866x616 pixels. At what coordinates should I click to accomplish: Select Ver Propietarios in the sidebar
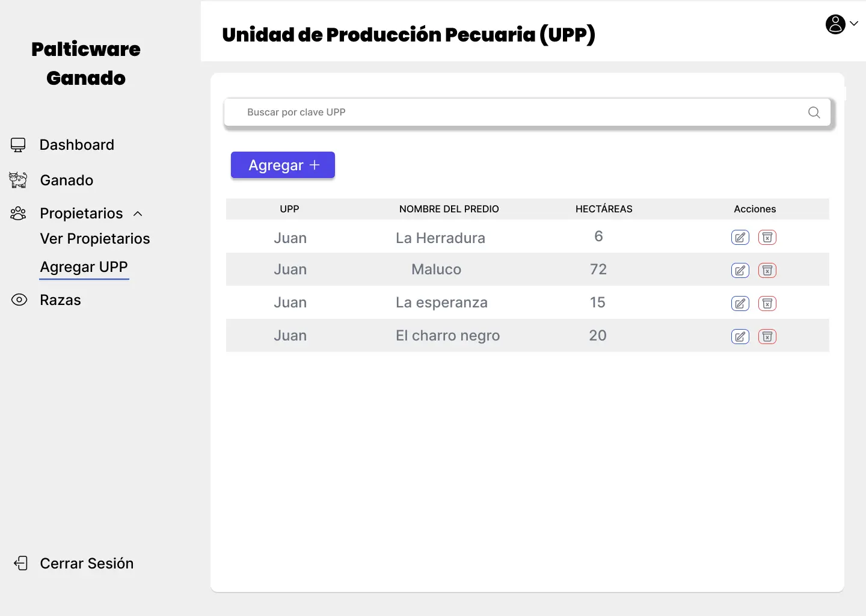tap(95, 239)
